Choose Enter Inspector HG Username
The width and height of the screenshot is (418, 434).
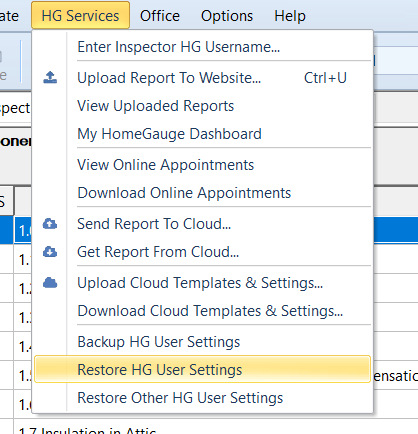pyautogui.click(x=203, y=47)
